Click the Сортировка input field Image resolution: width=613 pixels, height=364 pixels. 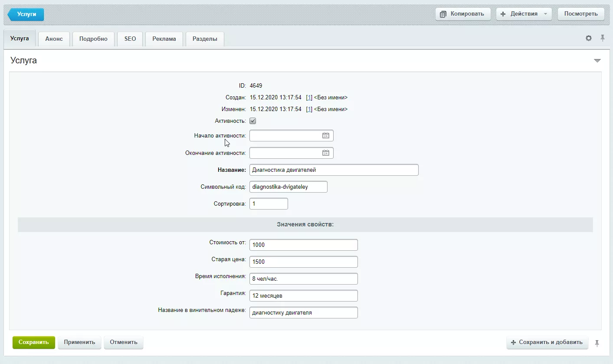tap(269, 203)
